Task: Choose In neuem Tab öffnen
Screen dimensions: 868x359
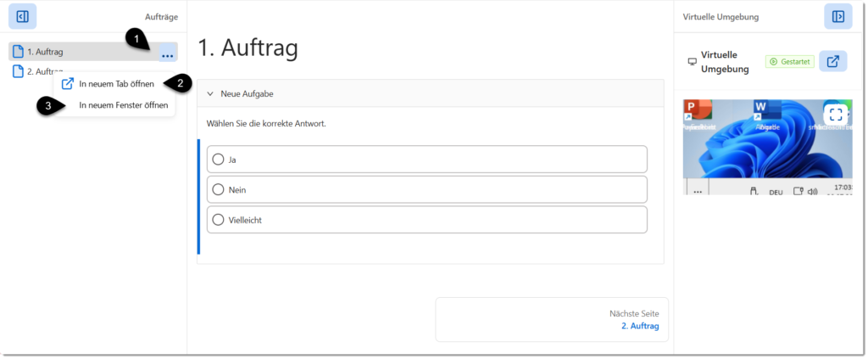Action: (x=114, y=84)
